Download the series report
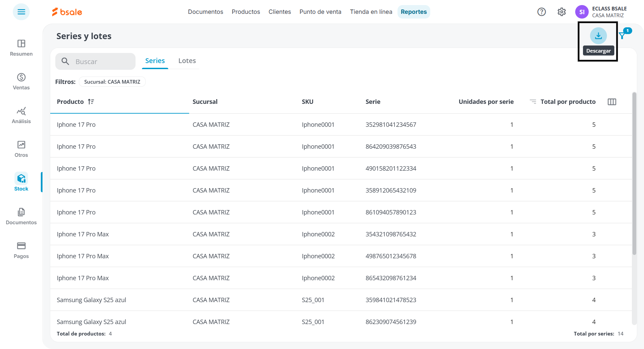 tap(598, 36)
